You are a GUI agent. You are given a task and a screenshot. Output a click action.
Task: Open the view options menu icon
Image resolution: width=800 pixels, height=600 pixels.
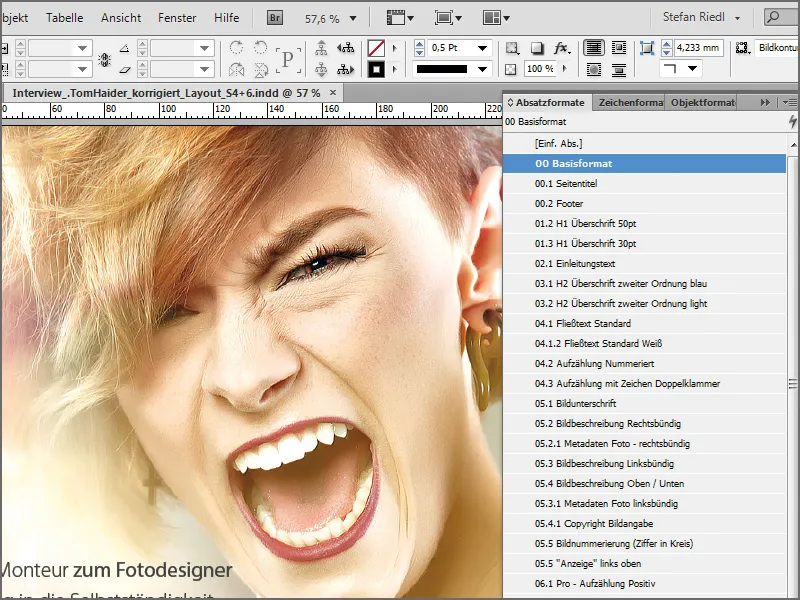point(399,18)
